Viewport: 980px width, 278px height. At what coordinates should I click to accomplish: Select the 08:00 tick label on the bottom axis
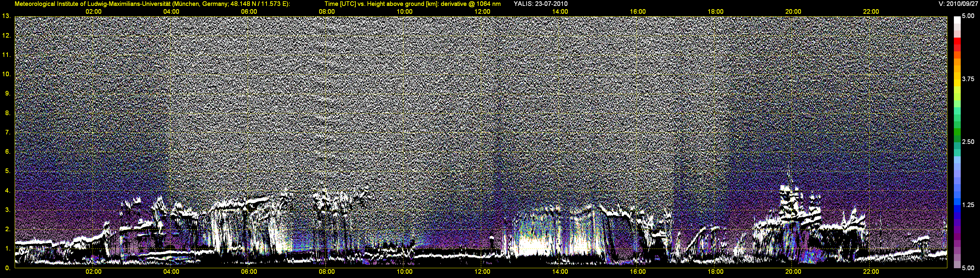tap(327, 272)
